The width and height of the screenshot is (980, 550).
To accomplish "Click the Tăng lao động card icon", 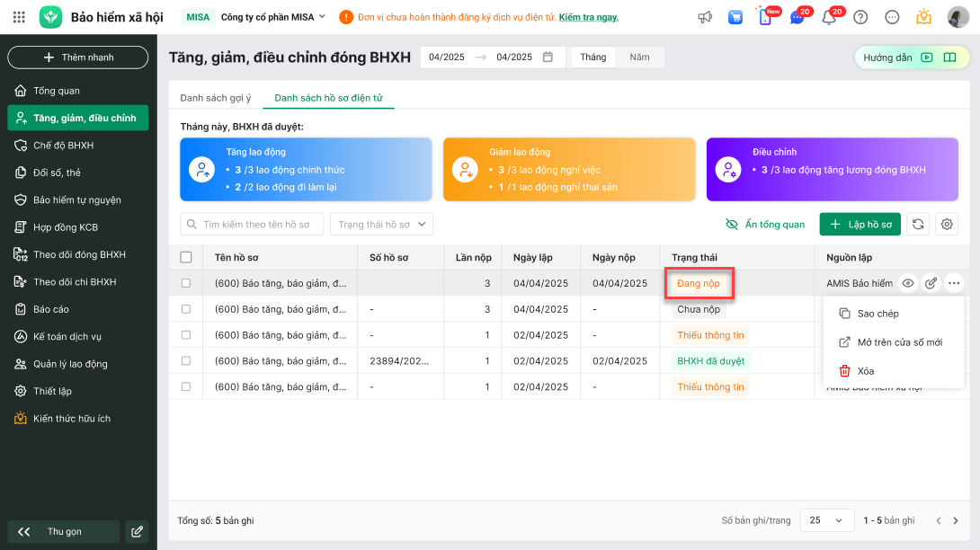I will 202,169.
